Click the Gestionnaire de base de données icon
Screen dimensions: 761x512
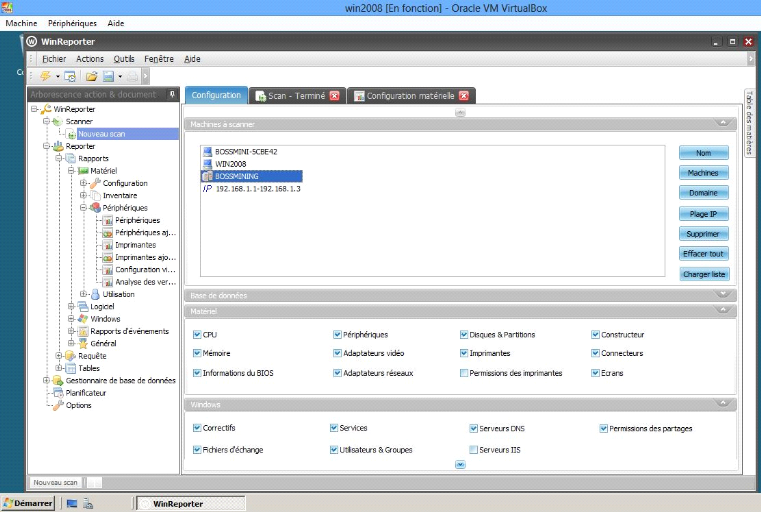(x=58, y=380)
